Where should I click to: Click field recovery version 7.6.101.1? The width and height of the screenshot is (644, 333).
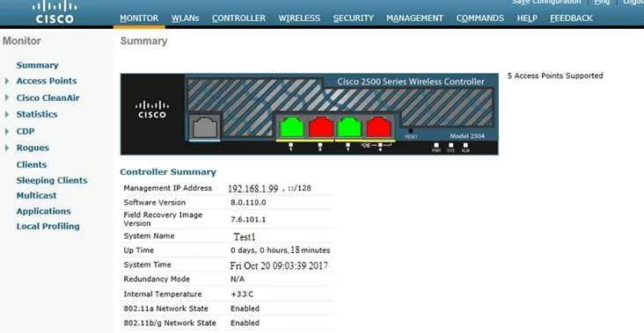(x=248, y=220)
